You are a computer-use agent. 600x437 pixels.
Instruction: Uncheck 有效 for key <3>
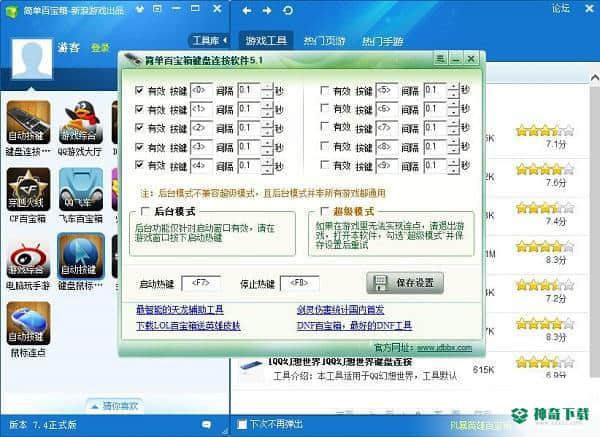tap(139, 147)
